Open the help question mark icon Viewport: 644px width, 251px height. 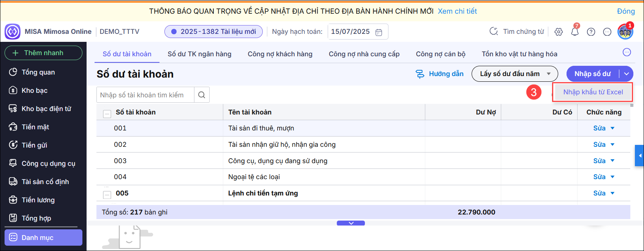(591, 32)
